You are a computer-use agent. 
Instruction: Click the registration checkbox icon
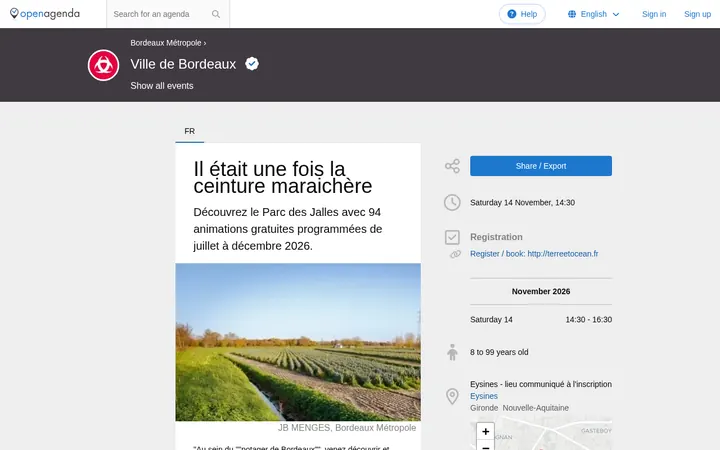pyautogui.click(x=452, y=237)
